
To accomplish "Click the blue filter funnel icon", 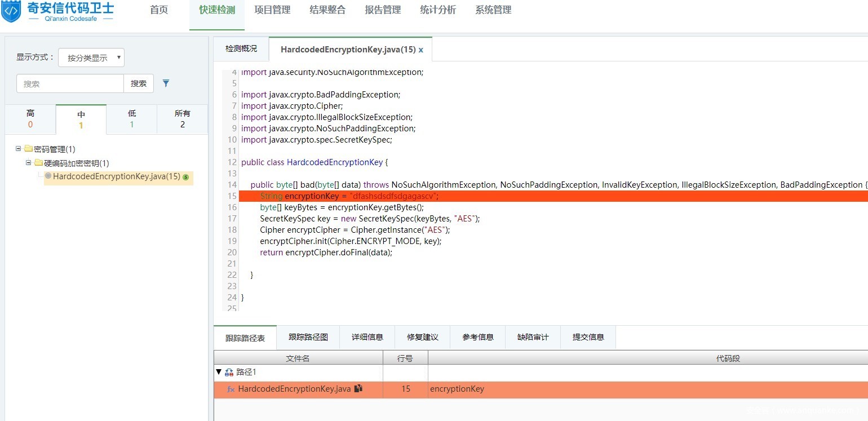I will [166, 83].
